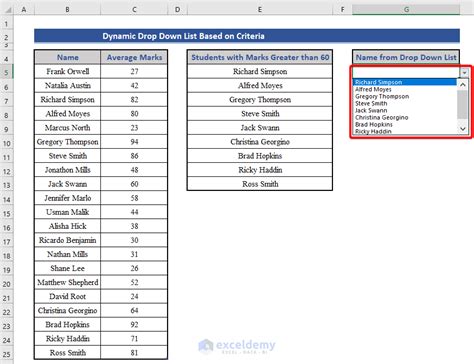Screen dimensions: 474x364
Task: Select Richard Simpson in dropdown list
Action: click(405, 82)
